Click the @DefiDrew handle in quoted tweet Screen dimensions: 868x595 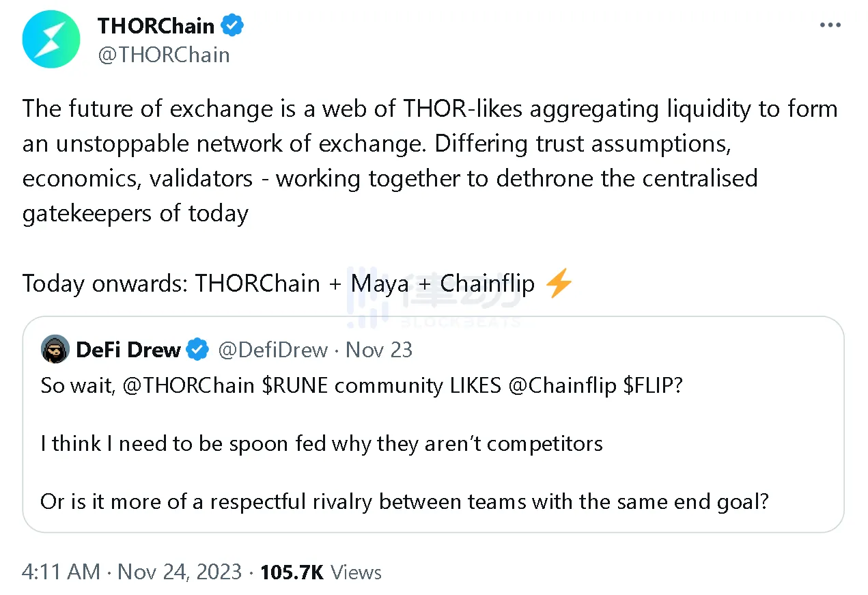tap(272, 350)
